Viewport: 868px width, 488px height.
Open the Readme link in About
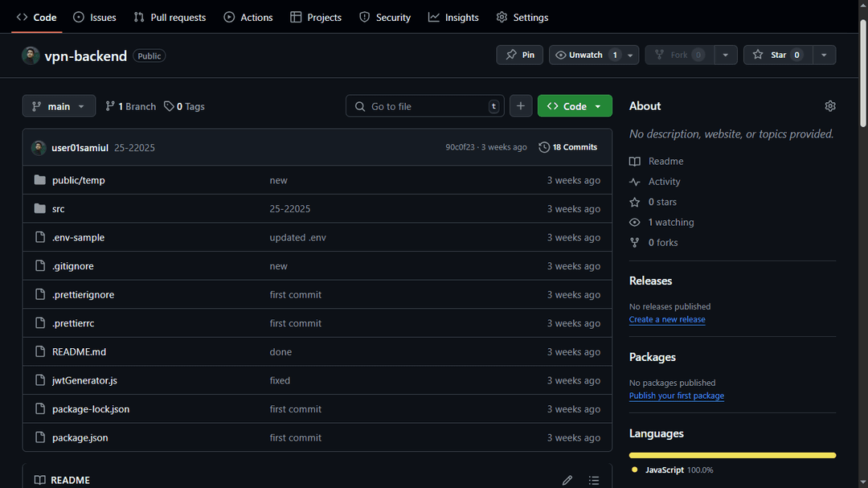[x=657, y=161]
